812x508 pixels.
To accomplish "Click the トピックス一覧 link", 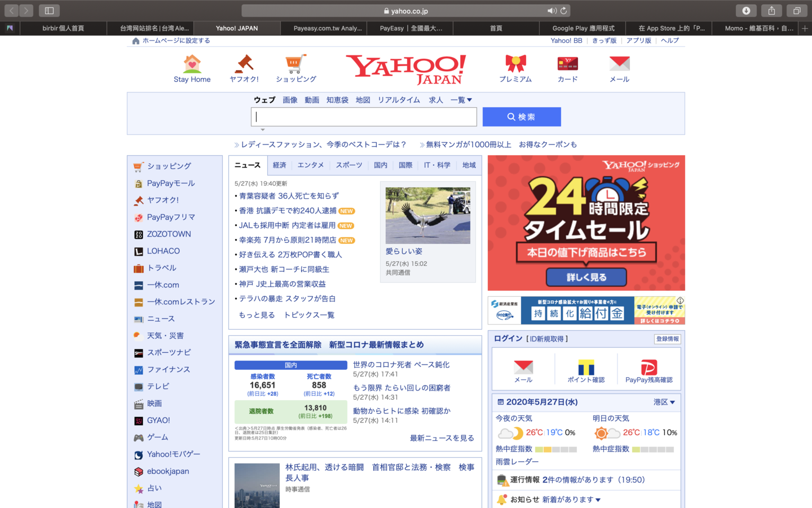I will (309, 315).
